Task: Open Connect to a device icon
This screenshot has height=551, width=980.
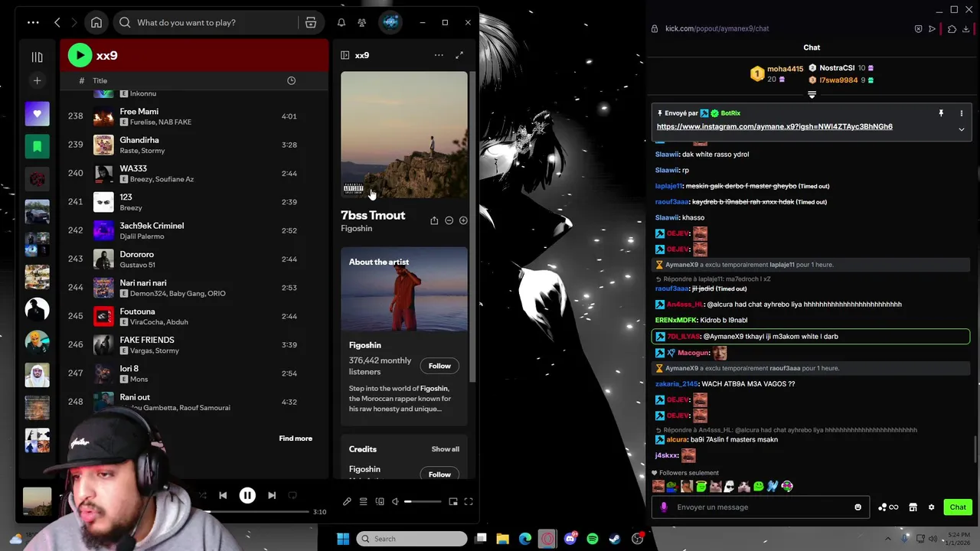Action: (380, 502)
